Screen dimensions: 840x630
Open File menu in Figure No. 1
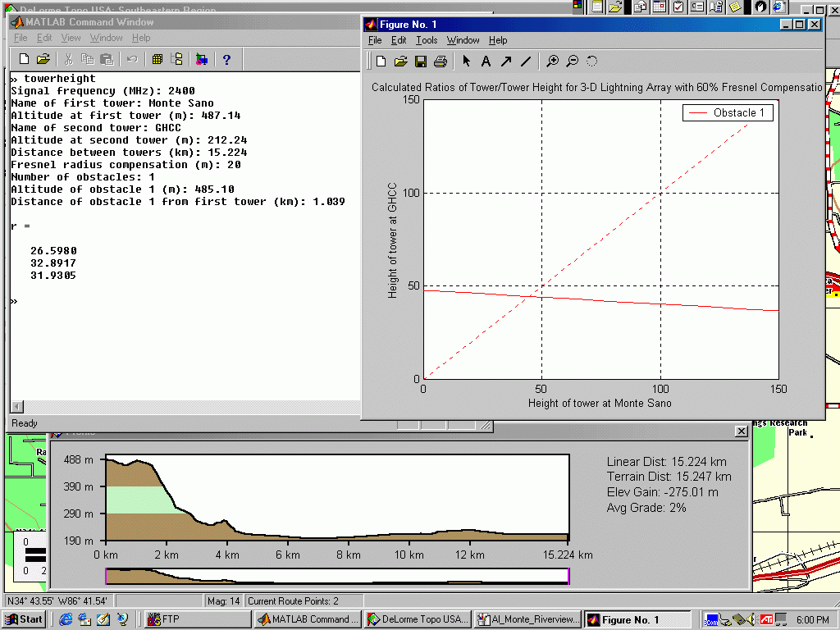tap(375, 40)
